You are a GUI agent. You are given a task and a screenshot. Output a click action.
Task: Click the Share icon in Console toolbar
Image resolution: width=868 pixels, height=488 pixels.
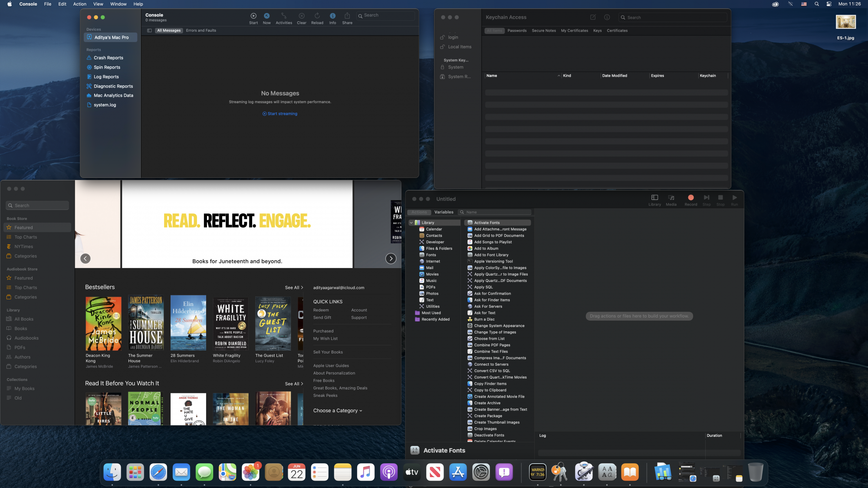point(347,16)
